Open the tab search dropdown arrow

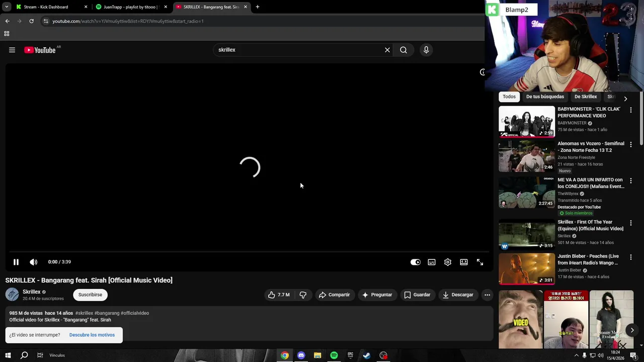pyautogui.click(x=7, y=7)
